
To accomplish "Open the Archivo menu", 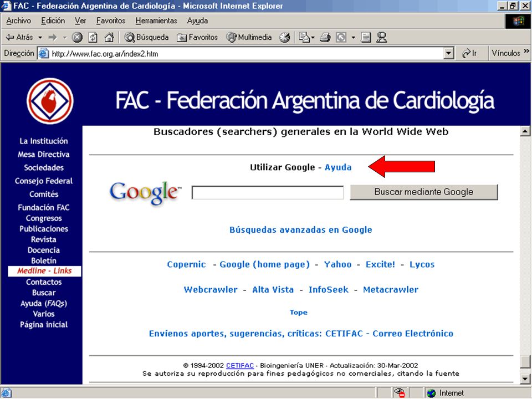I will point(18,21).
